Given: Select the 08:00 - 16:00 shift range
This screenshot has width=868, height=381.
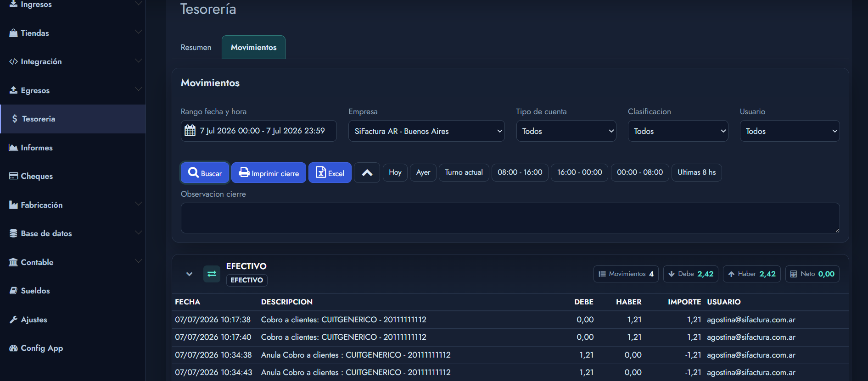Looking at the screenshot, I should click(520, 172).
